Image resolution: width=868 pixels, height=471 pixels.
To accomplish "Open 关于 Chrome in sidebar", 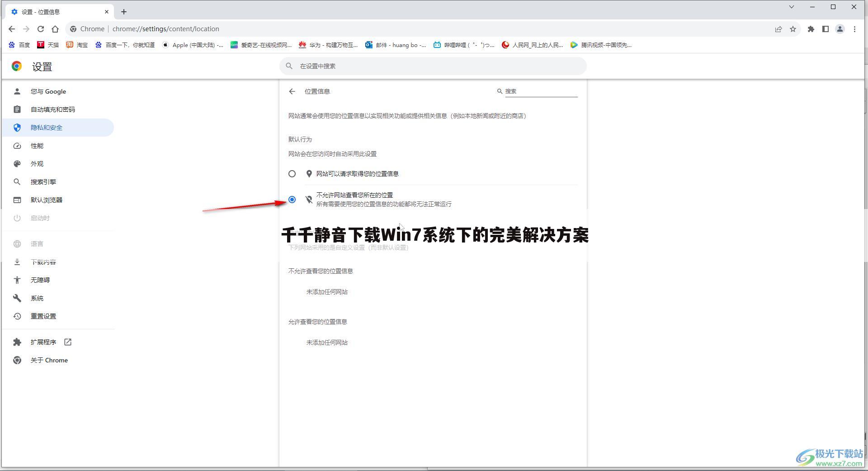I will click(58, 360).
